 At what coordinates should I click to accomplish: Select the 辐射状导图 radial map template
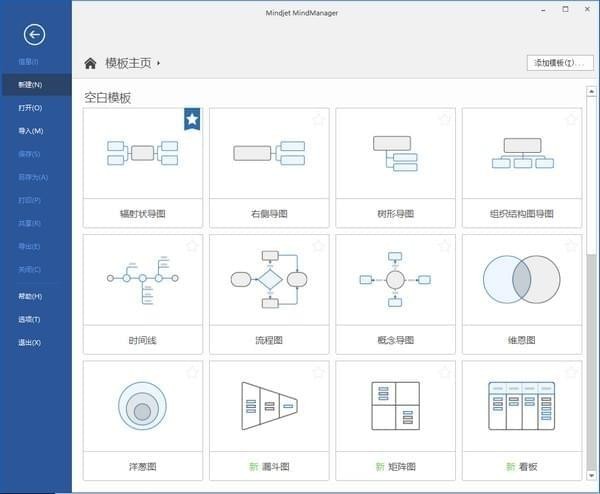coord(142,153)
